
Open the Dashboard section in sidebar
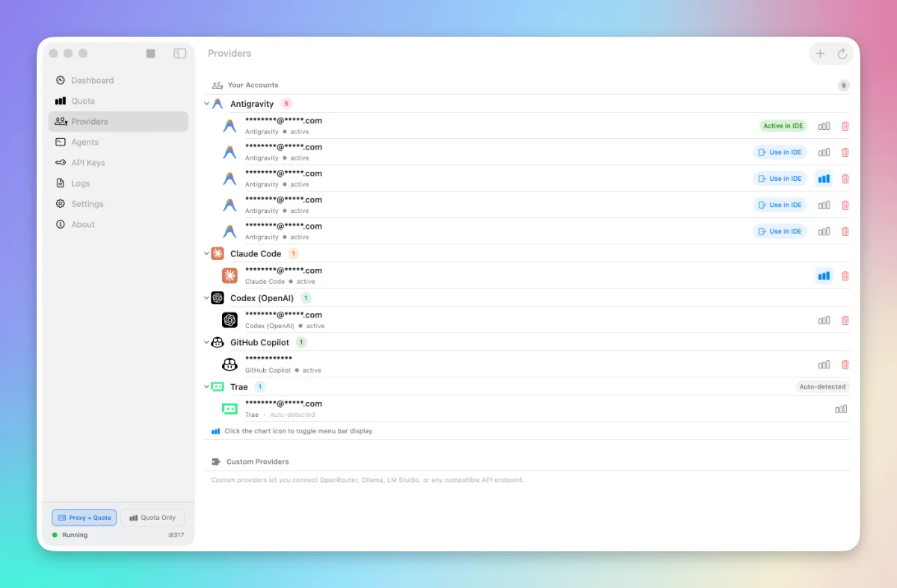pos(118,80)
